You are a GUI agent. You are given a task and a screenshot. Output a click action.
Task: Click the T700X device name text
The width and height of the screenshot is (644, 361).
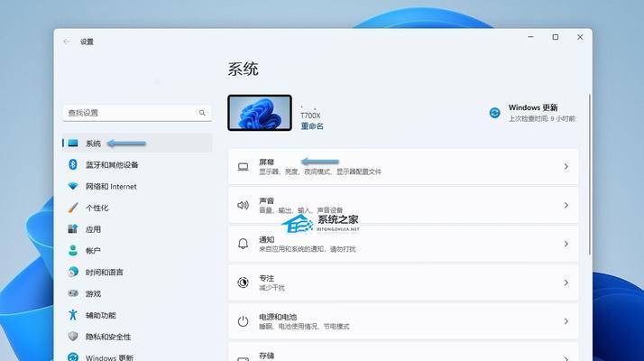coord(310,116)
